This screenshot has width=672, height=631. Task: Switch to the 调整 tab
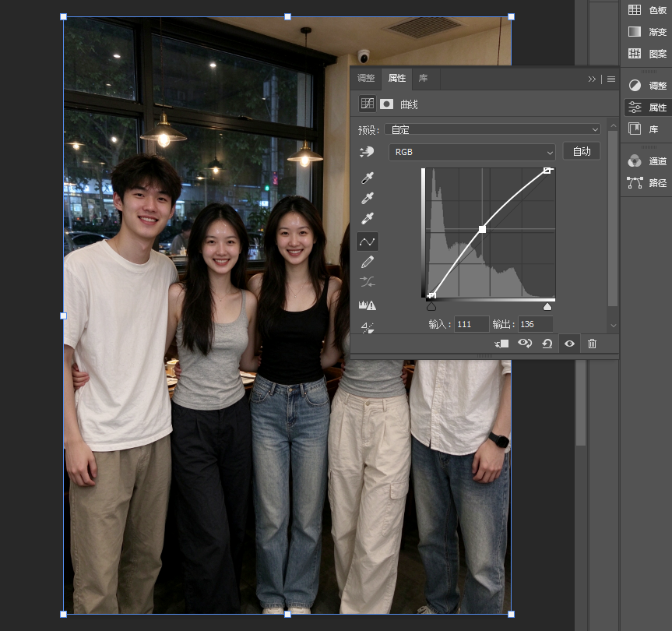pyautogui.click(x=366, y=78)
